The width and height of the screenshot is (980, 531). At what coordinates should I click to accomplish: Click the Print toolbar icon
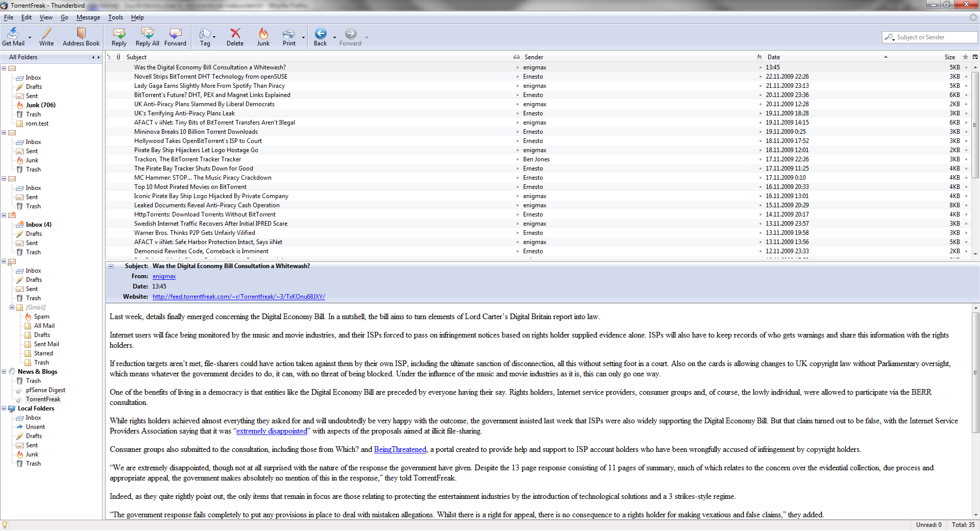[289, 34]
